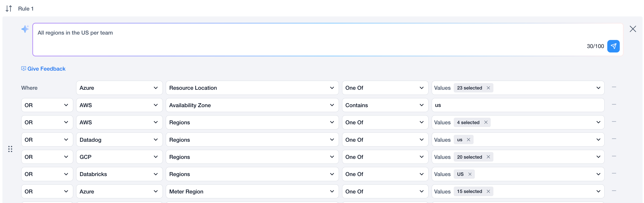Expand the Meter Region field dropdown
Image resolution: width=644 pixels, height=203 pixels.
point(252,191)
